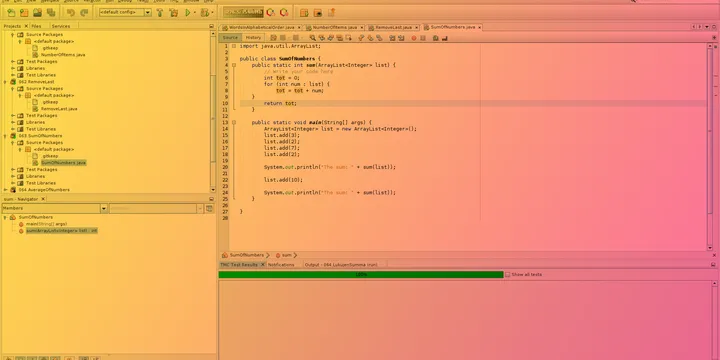Screen dimensions: 720x360
Task: Click the Open Project toolbar icon
Action: coord(38,12)
